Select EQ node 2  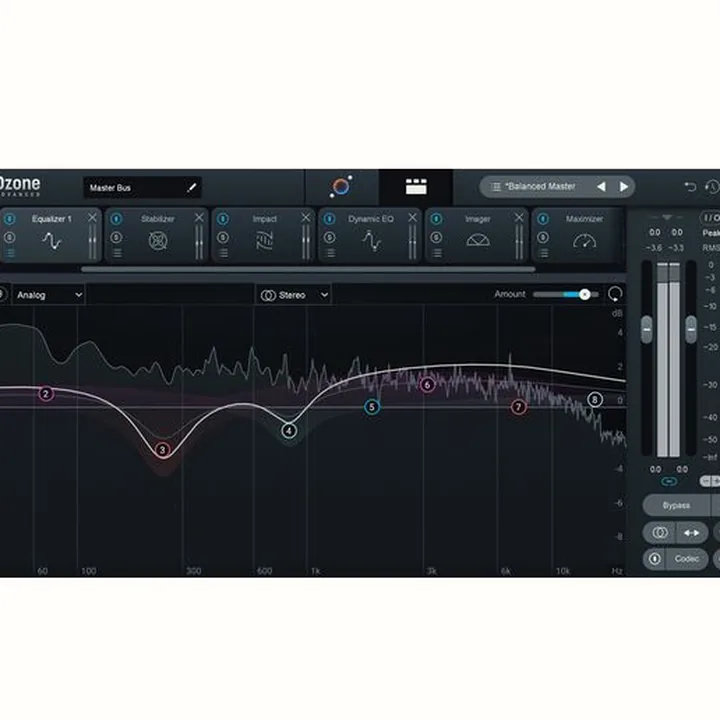click(45, 394)
